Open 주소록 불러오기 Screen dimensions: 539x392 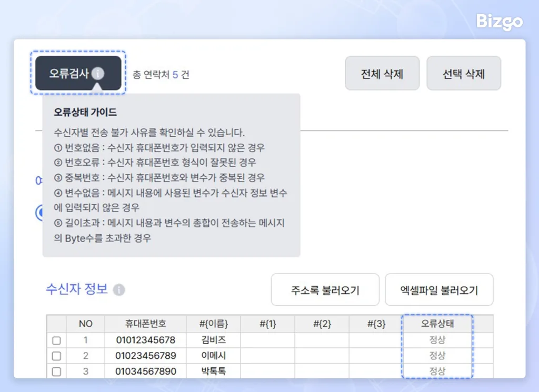click(325, 289)
